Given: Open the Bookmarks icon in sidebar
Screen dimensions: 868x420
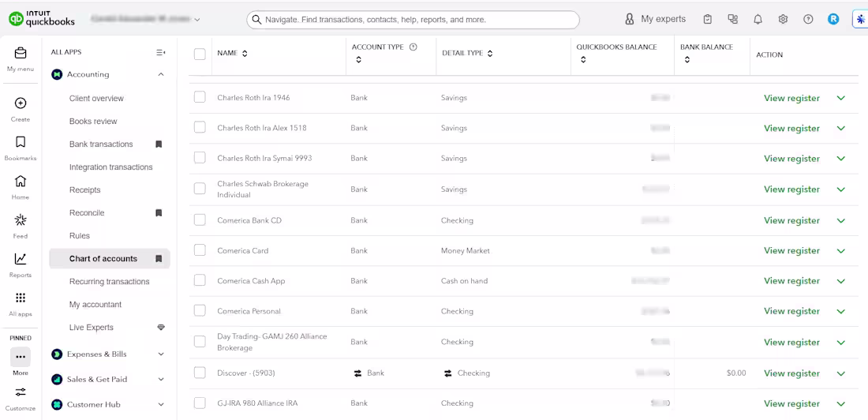Looking at the screenshot, I should (21, 142).
